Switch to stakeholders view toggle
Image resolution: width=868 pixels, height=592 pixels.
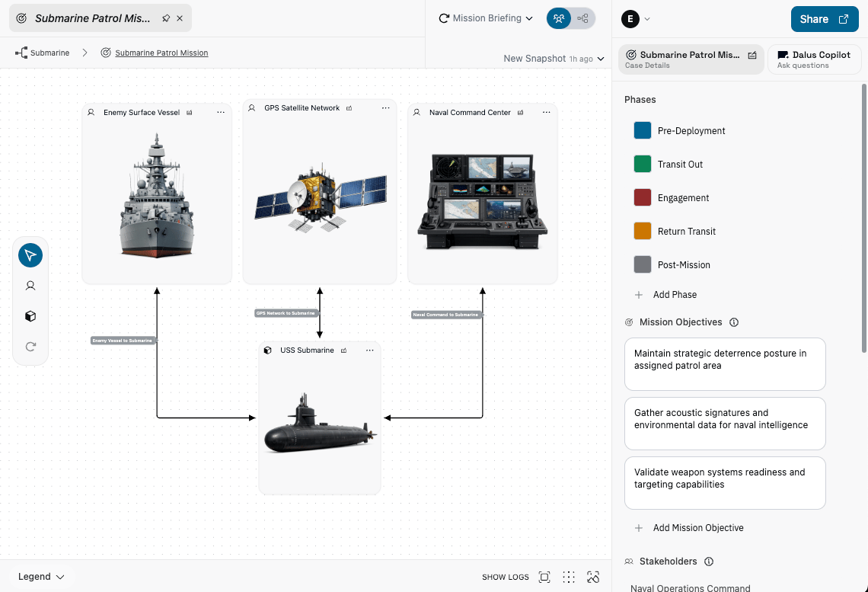coord(559,18)
